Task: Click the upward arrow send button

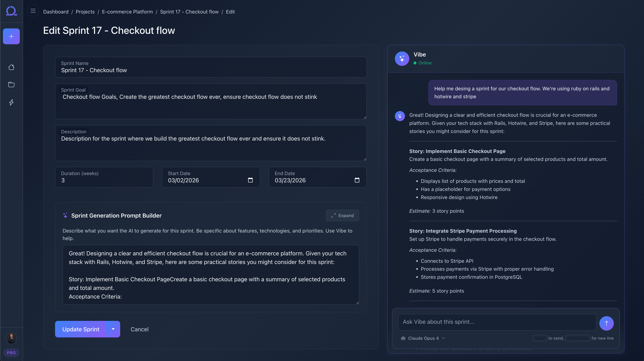Action: tap(607, 323)
